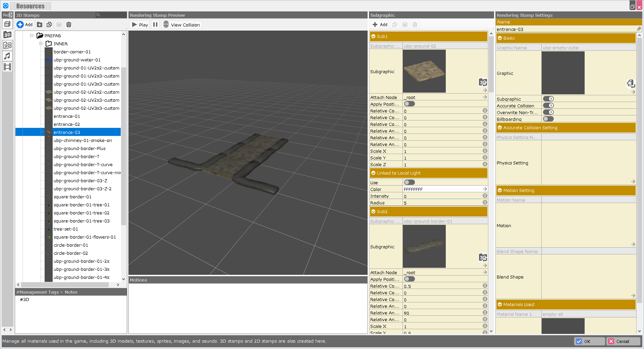Image resolution: width=644 pixels, height=349 pixels.
Task: Select the entrance-02 stamp in the tree
Action: click(x=67, y=124)
